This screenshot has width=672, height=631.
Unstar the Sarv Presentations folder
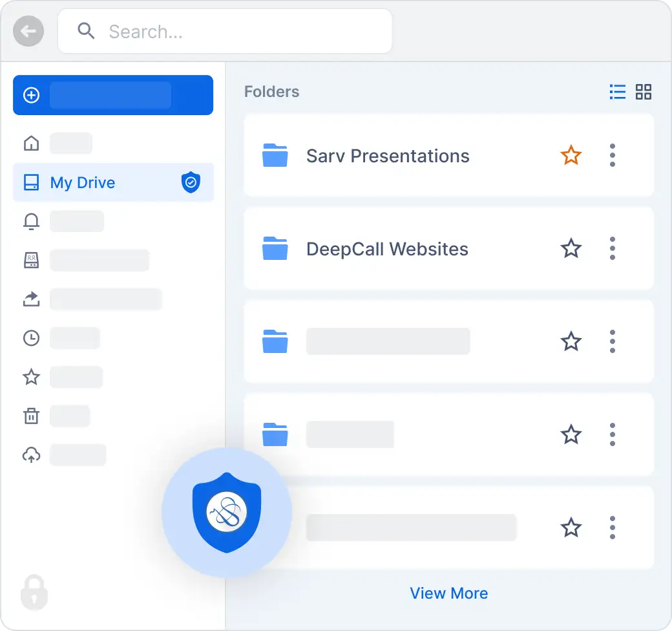(x=571, y=155)
